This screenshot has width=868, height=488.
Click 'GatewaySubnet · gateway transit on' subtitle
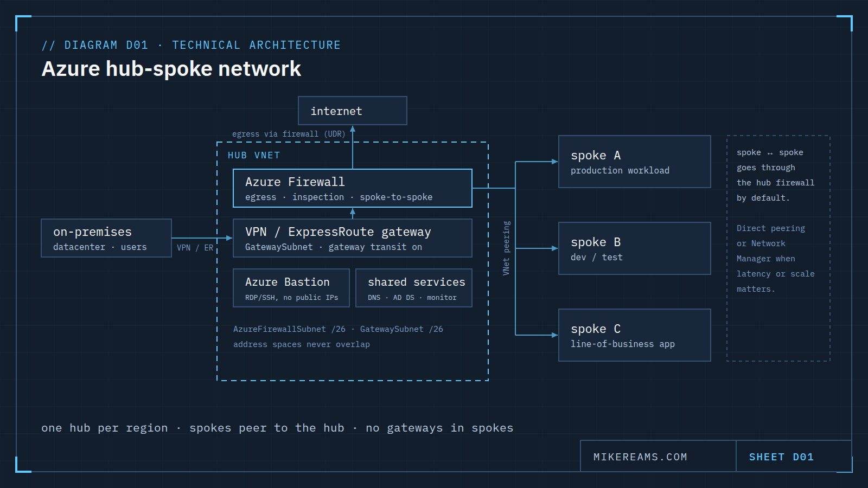(334, 247)
